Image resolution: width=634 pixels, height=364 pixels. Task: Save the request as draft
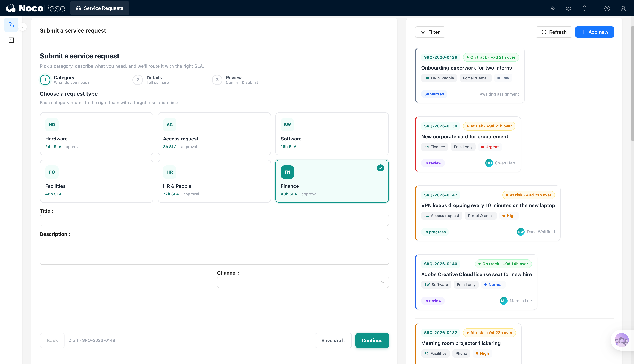333,340
